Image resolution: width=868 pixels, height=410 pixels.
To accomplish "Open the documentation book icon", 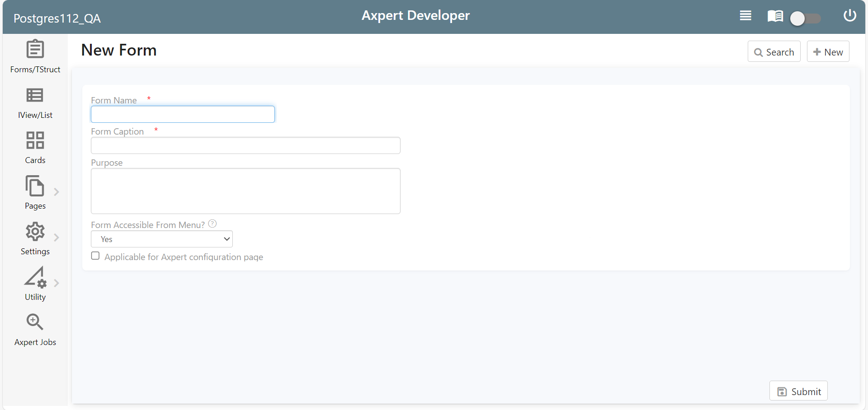I will pos(775,15).
